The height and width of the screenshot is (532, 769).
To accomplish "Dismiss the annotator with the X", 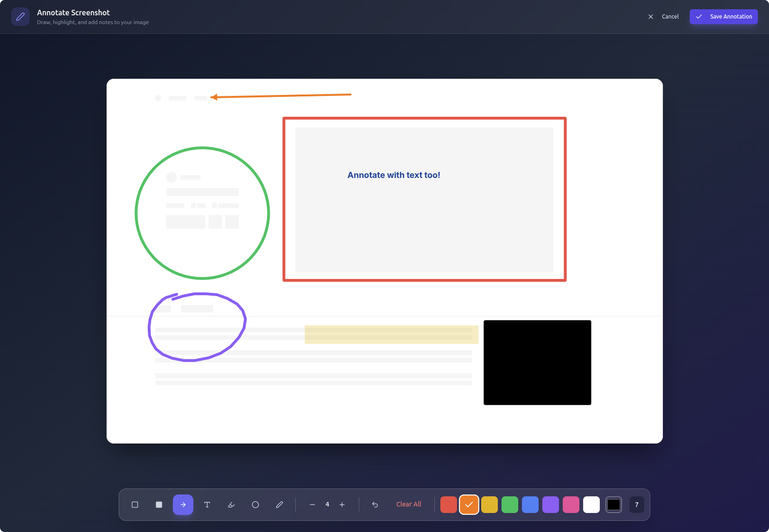I will pos(650,16).
